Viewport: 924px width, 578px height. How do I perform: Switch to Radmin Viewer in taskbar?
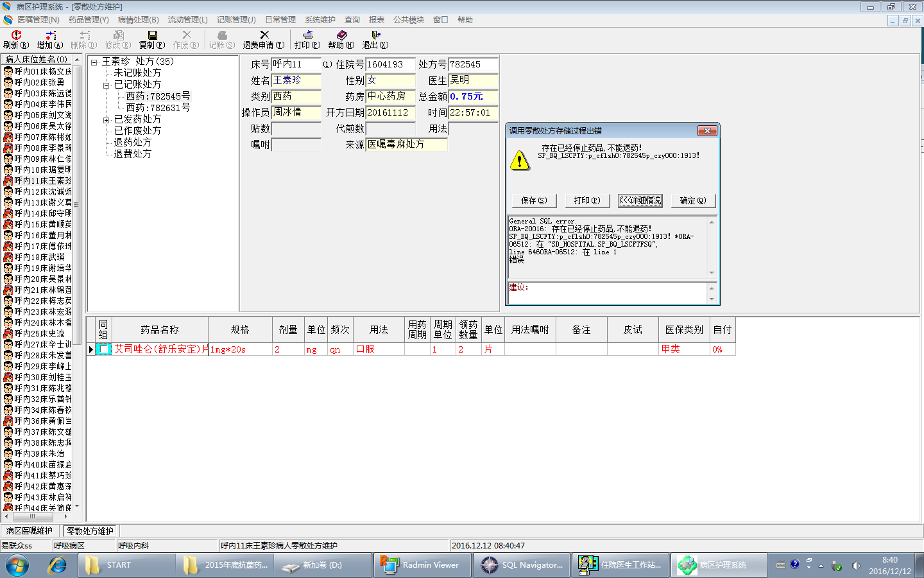(x=422, y=565)
